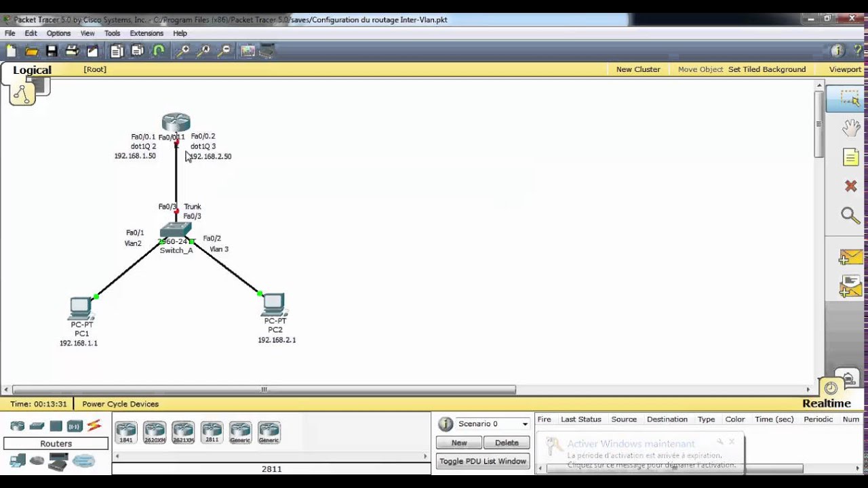Open the Activity Wizard toolbar icon

click(x=92, y=51)
